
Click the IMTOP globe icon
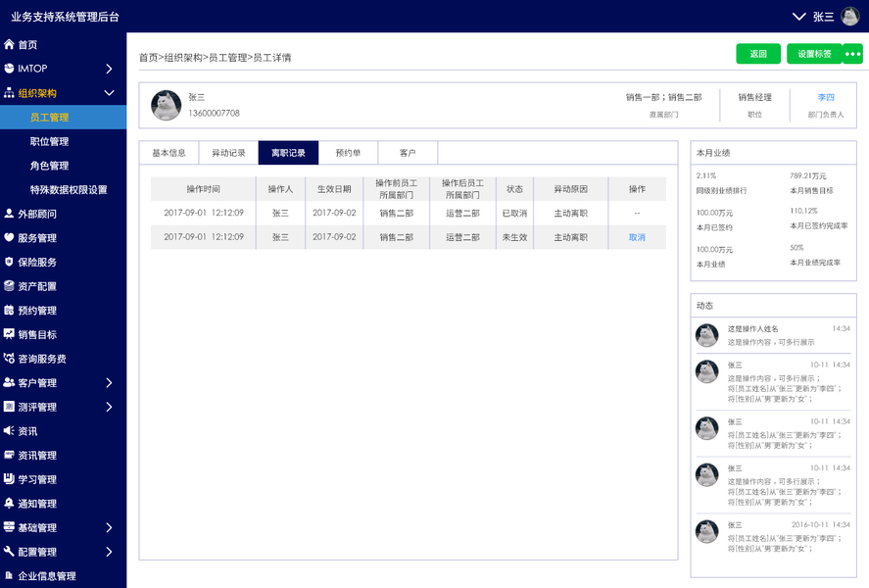9,69
